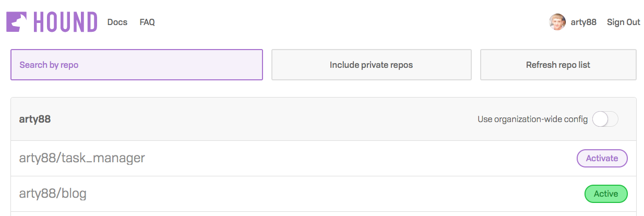Image resolution: width=644 pixels, height=216 pixels.
Task: Click the purple-outlined search box
Action: coord(136,65)
